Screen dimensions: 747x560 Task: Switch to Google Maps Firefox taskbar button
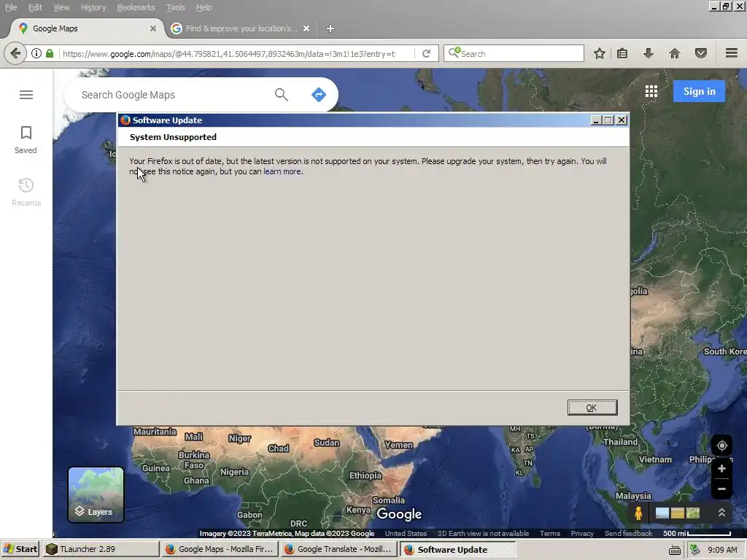point(220,549)
